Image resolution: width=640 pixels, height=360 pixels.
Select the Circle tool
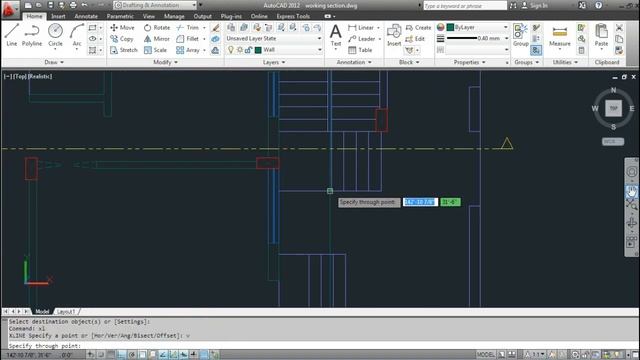tap(55, 35)
